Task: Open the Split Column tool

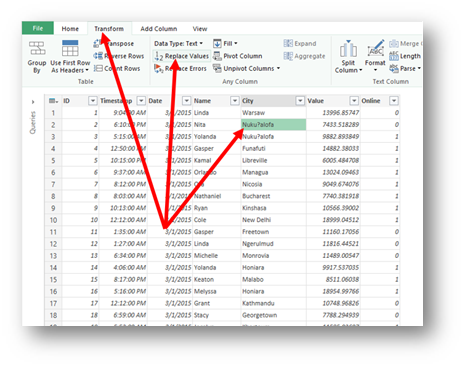Action: point(348,57)
